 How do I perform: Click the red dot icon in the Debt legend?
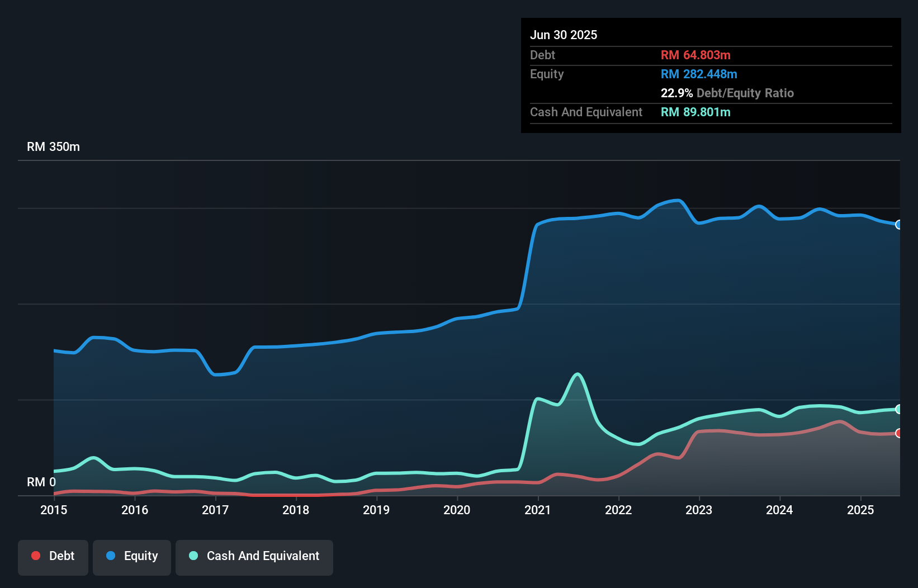[36, 556]
